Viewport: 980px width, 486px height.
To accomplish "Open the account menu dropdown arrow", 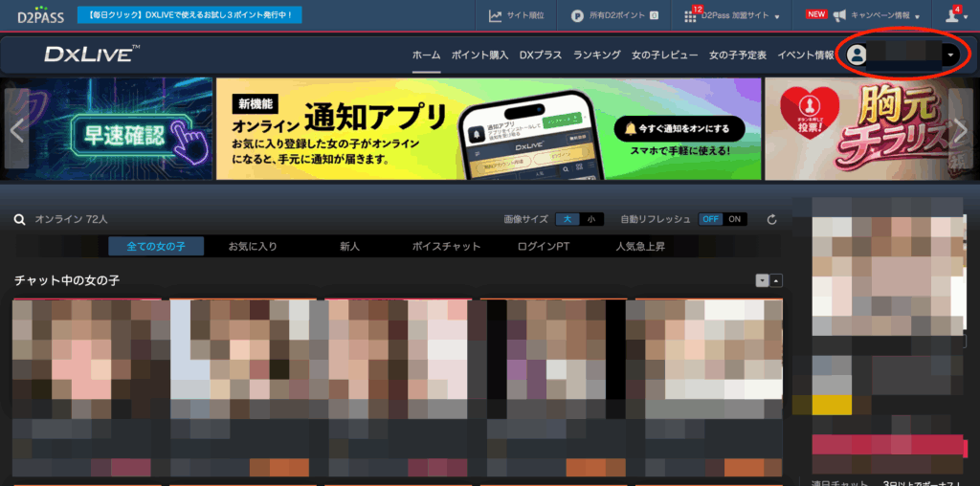I will click(950, 55).
